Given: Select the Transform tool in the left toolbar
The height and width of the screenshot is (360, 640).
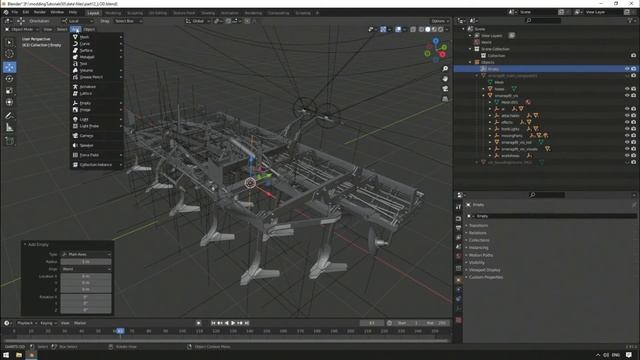Looking at the screenshot, I should [x=9, y=102].
